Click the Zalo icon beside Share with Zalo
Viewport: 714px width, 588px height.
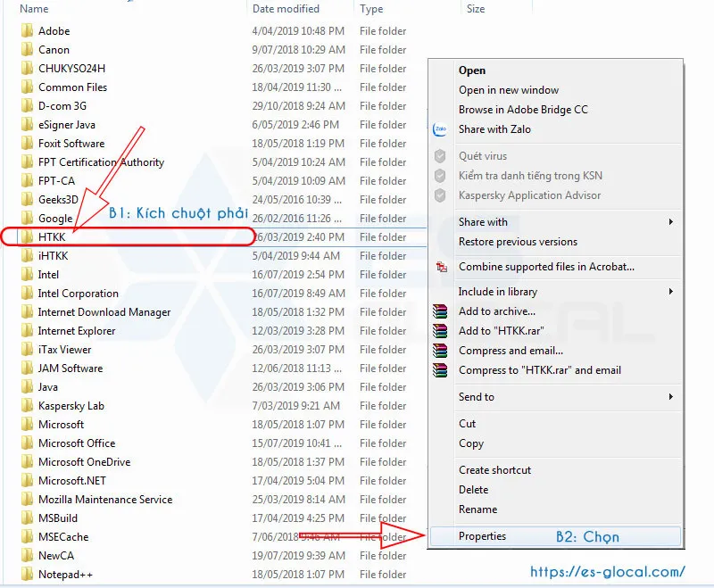click(439, 129)
